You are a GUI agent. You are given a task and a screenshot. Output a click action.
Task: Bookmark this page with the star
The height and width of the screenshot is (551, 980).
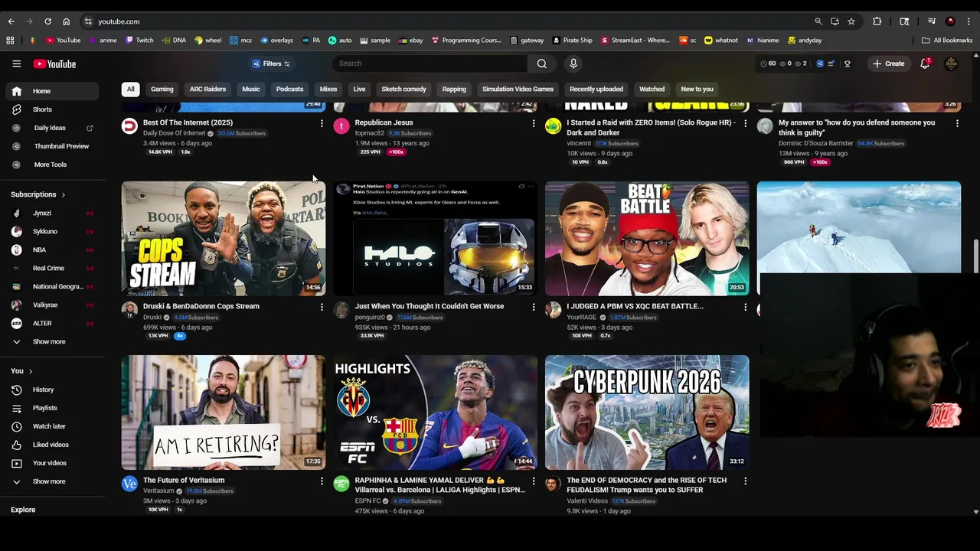coord(851,21)
